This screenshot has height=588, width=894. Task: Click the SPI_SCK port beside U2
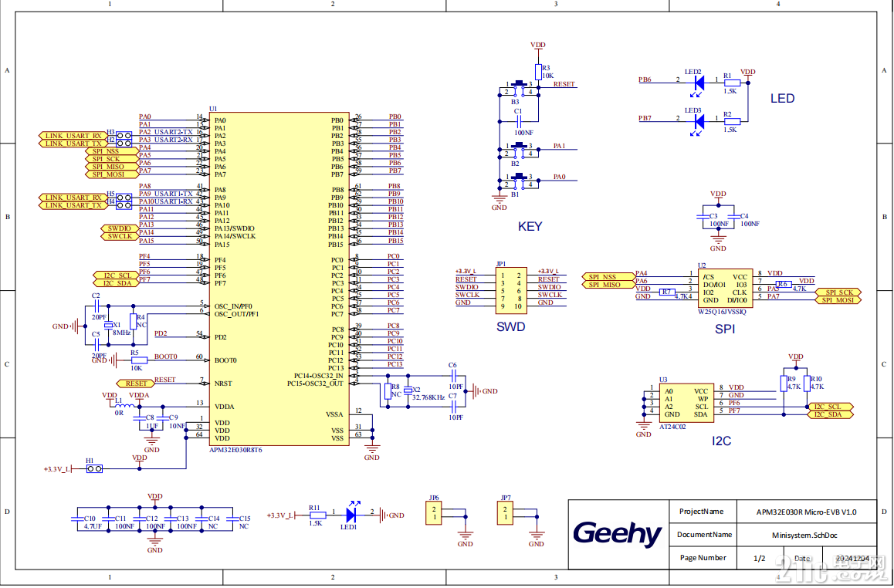pos(839,292)
